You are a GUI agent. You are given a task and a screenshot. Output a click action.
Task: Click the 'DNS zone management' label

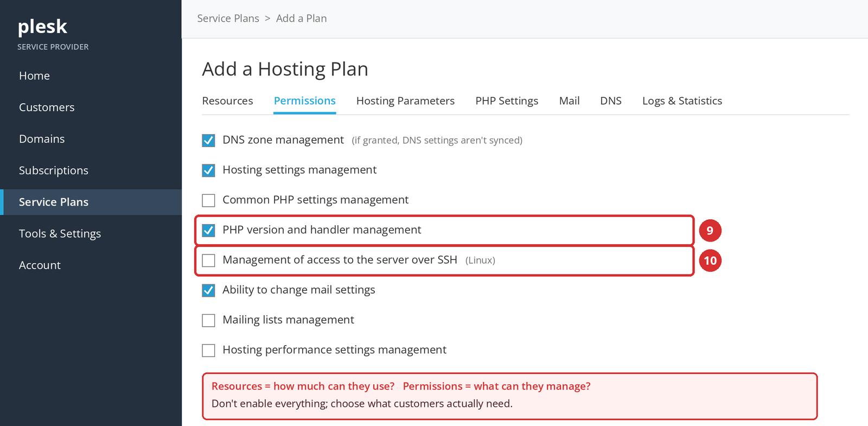283,140
